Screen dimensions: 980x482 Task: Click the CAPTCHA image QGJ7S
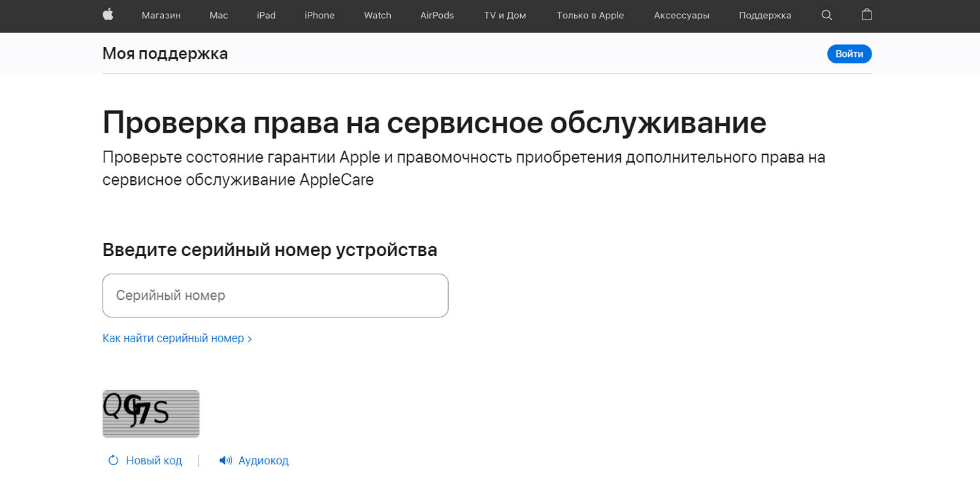[151, 413]
